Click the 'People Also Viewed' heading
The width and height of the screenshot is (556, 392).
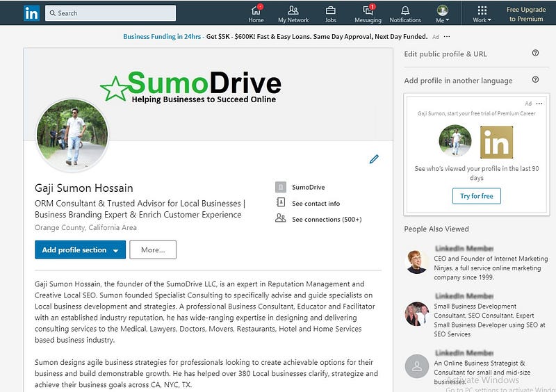(436, 229)
